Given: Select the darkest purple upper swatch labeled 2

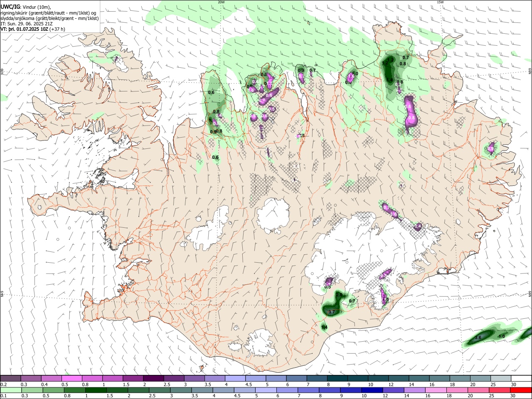Looking at the screenshot, I should point(153,378).
